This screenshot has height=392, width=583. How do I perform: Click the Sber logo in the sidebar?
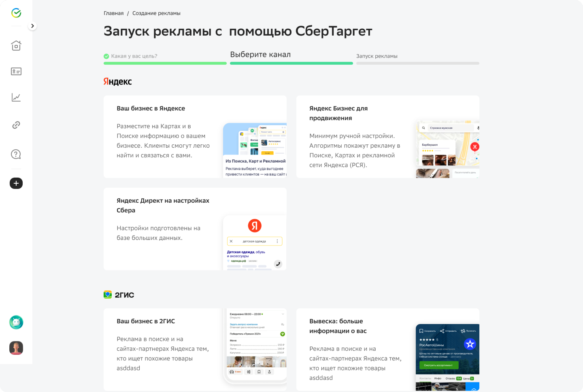[16, 13]
